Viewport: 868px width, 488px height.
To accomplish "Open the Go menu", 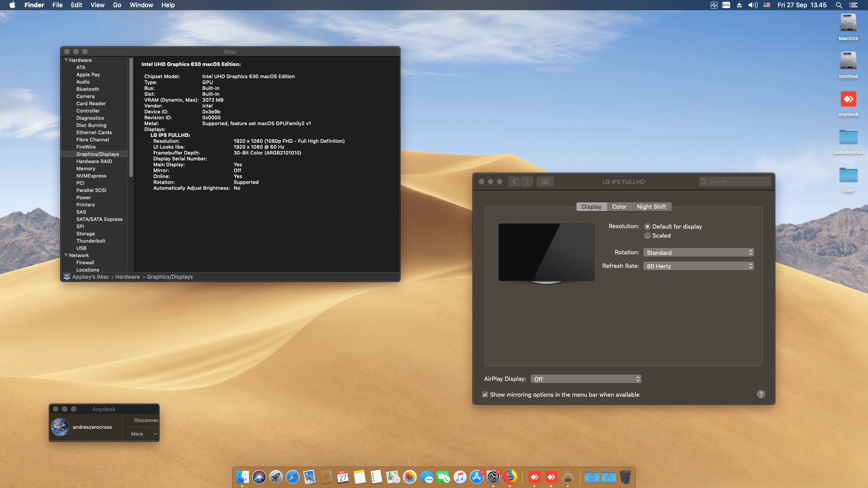I will 117,5.
